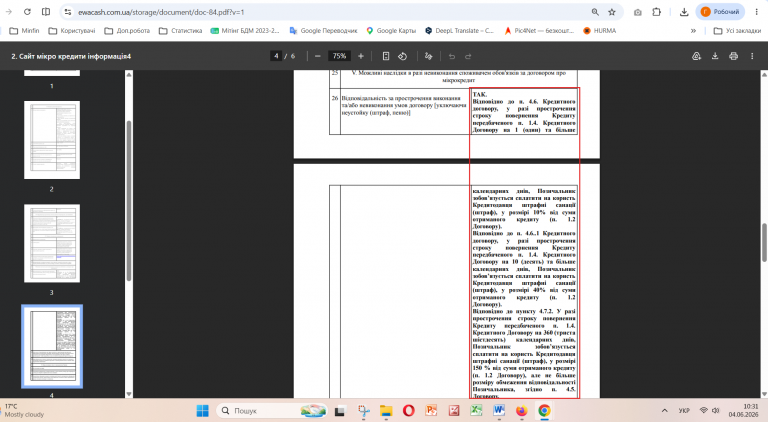Open the Chrome three-dot menu
The image size is (768, 422).
click(x=757, y=12)
